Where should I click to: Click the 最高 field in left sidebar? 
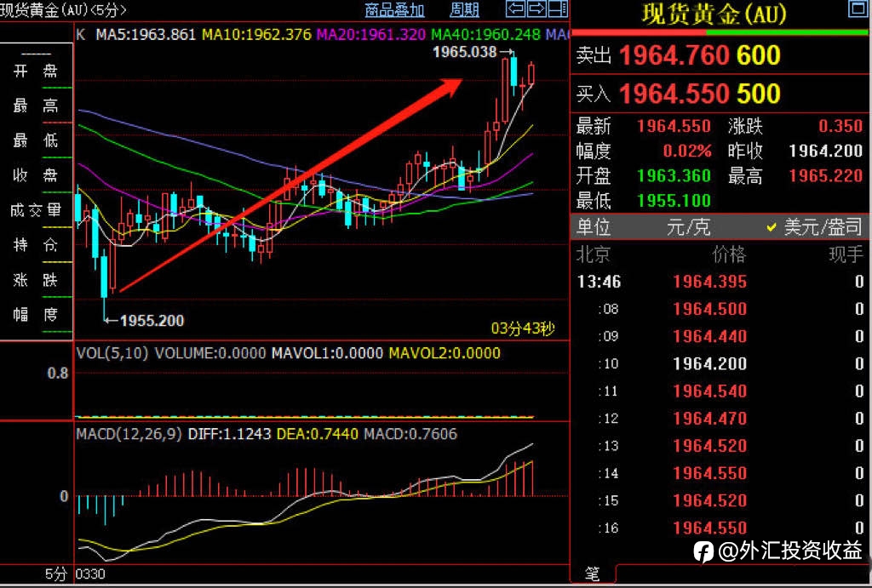[36, 106]
